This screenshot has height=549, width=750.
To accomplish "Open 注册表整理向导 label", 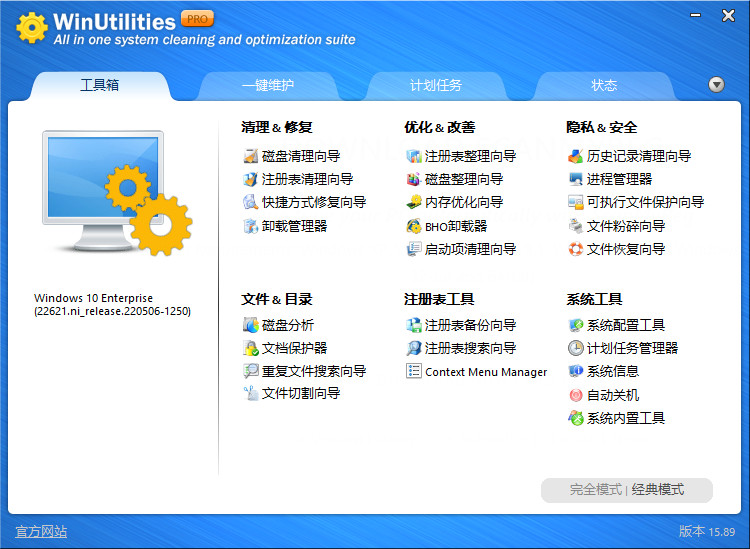I will [470, 156].
